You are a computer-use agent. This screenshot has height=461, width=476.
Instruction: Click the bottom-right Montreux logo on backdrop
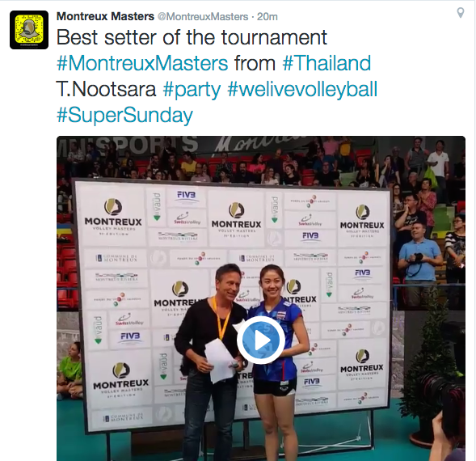pos(362,364)
